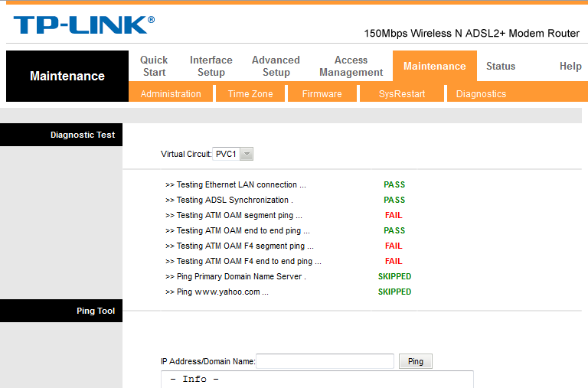The image size is (588, 388).
Task: Open the Interface Setup tab
Action: tap(211, 66)
